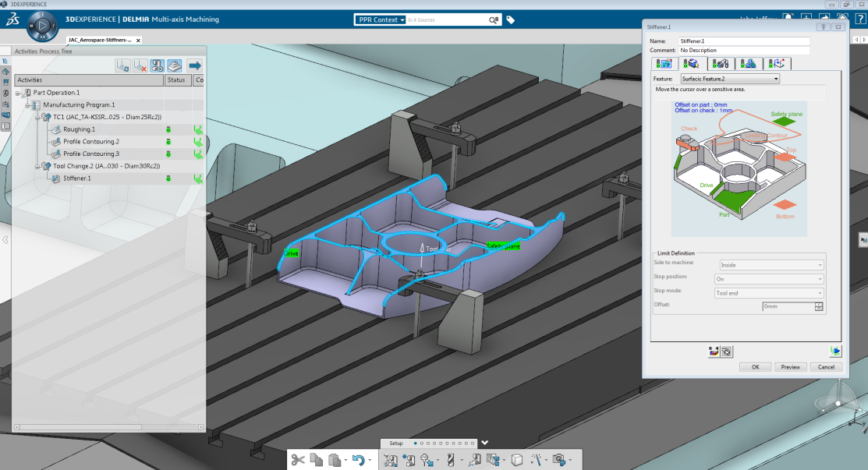Viewport: 868px width, 470px height.
Task: Toggle the Roughing.1 status indicator
Action: [168, 129]
